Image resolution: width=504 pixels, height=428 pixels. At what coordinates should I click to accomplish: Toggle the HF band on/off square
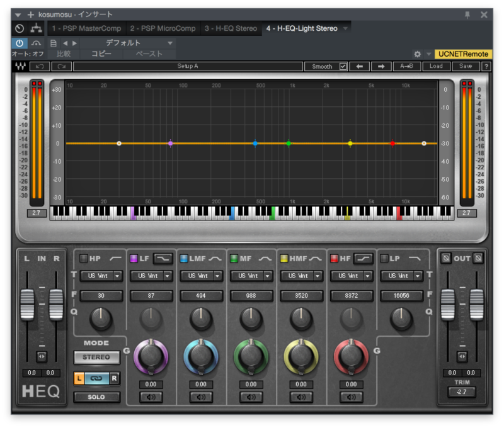tap(334, 258)
